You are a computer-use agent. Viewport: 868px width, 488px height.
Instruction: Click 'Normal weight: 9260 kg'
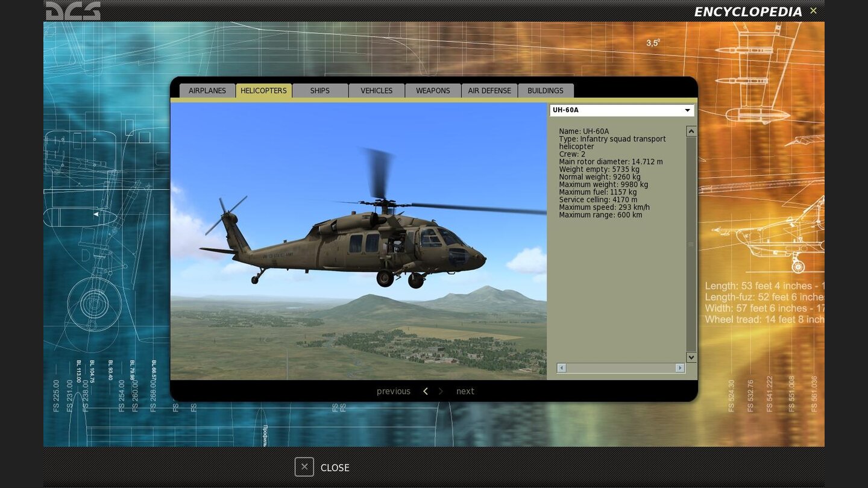coord(600,177)
